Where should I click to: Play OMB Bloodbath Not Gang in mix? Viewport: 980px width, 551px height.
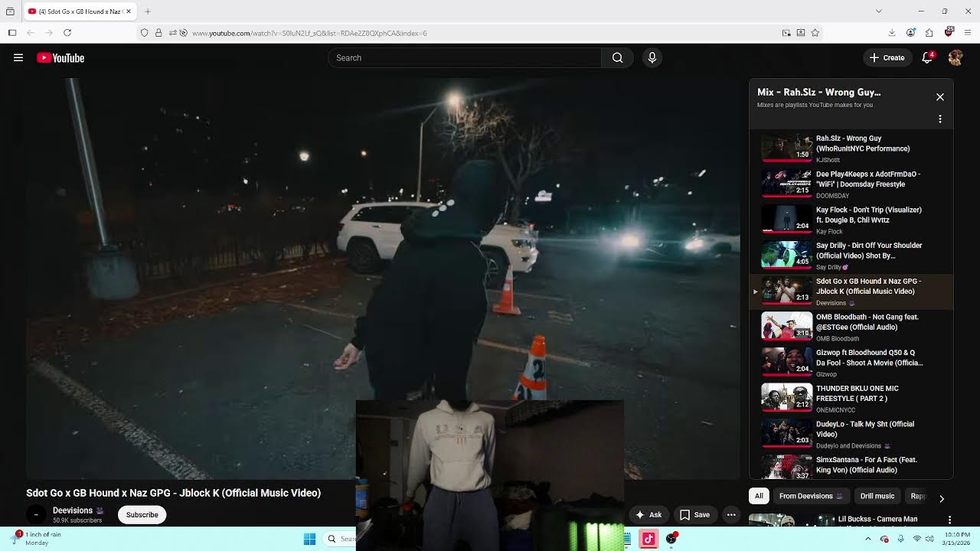click(x=850, y=327)
